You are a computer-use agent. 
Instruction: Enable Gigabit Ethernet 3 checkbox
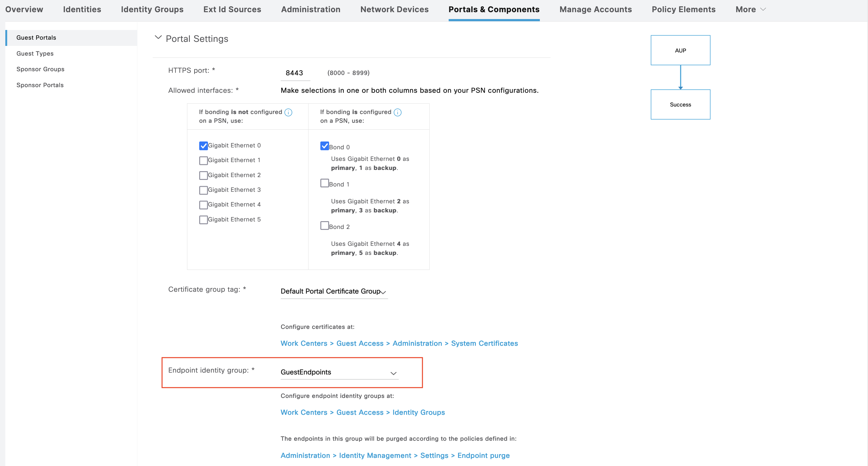[x=203, y=190]
